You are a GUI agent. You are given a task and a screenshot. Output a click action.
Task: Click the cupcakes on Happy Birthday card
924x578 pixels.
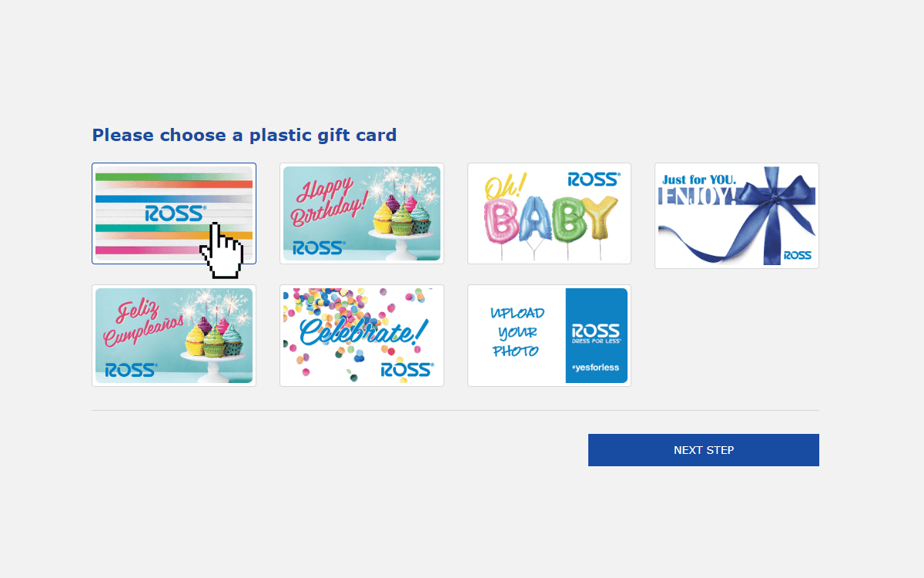click(x=402, y=214)
